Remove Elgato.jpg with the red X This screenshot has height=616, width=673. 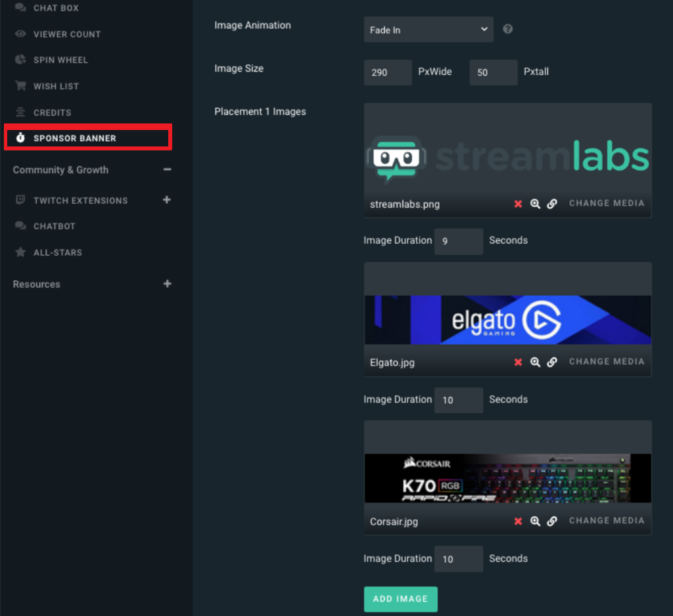518,362
